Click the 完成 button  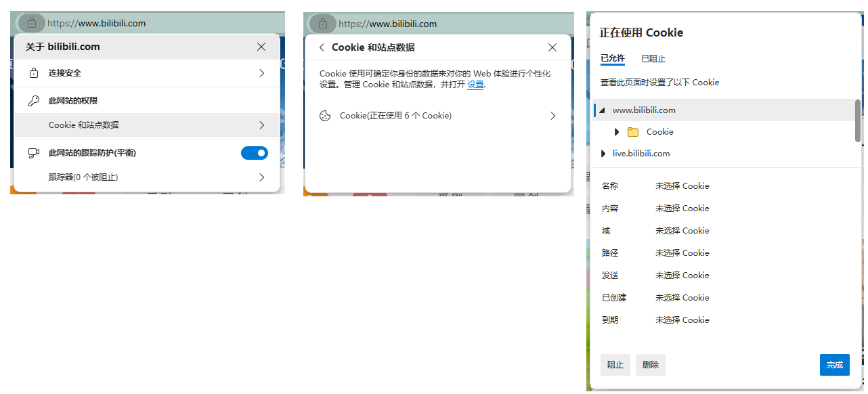tap(835, 365)
